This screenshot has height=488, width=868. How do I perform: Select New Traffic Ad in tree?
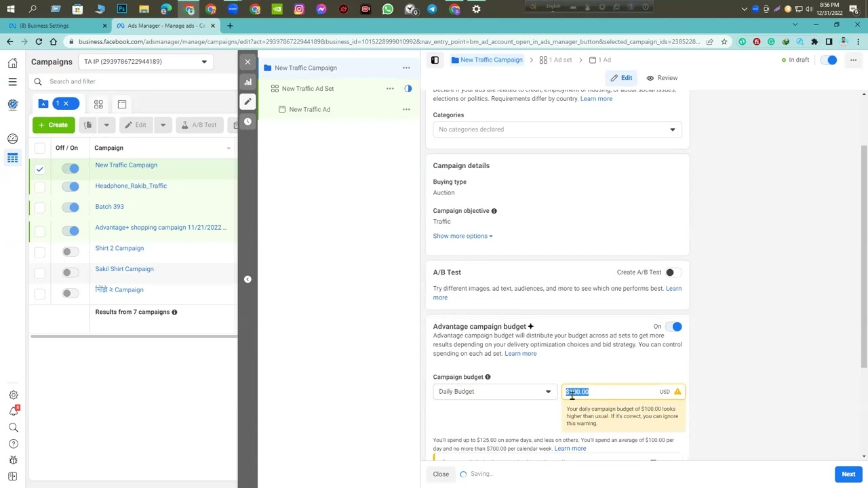coord(309,109)
